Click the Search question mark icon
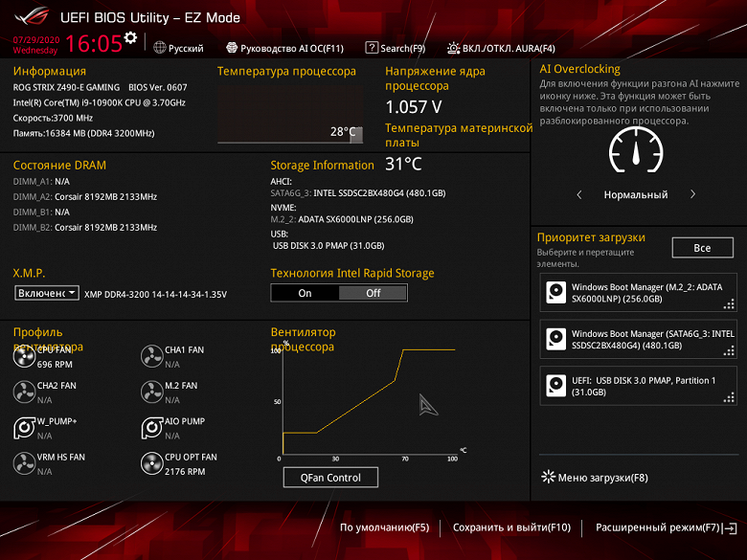The image size is (747, 560). pyautogui.click(x=372, y=48)
